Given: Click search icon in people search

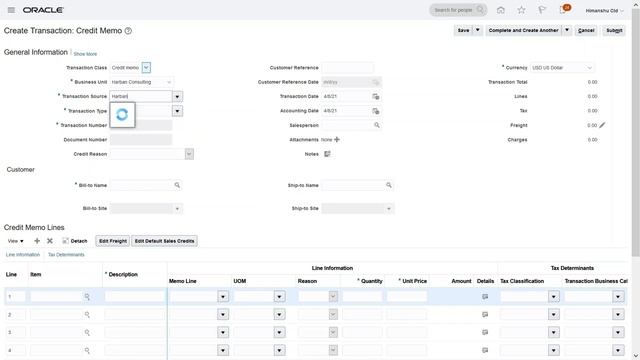Looking at the screenshot, I should coord(480,10).
